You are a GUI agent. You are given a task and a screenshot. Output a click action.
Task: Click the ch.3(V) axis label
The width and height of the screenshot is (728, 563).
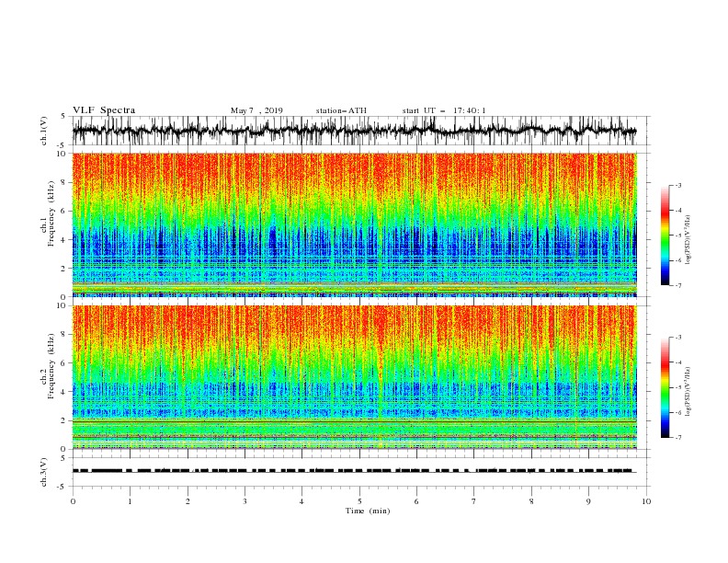pyautogui.click(x=44, y=472)
